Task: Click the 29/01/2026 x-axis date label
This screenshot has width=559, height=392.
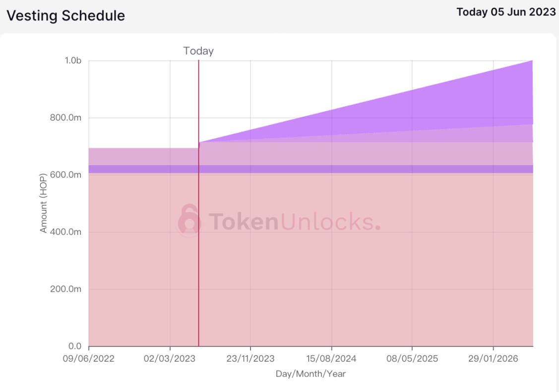Action: coord(493,358)
